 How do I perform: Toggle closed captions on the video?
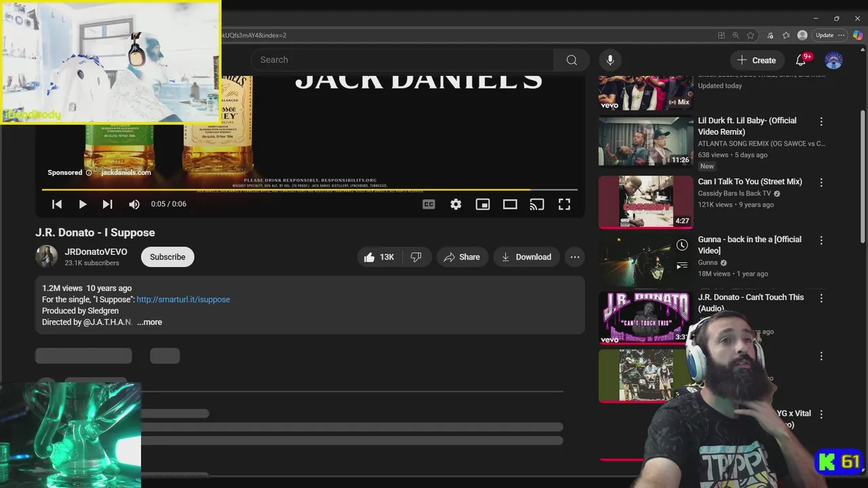(429, 204)
